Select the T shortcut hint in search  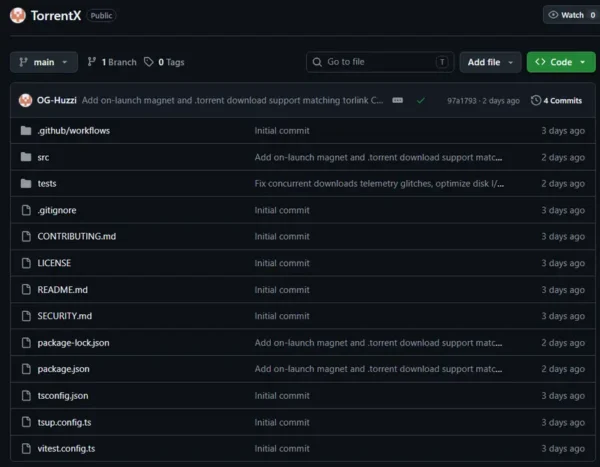(x=442, y=62)
